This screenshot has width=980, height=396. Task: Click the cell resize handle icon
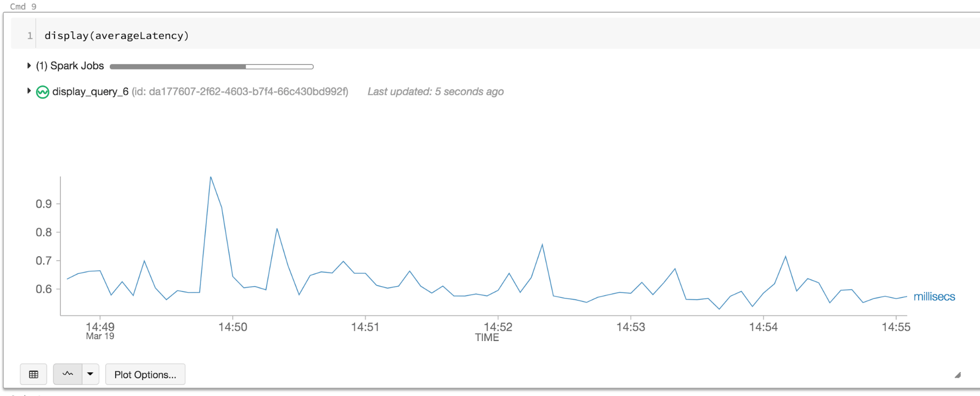click(x=957, y=375)
